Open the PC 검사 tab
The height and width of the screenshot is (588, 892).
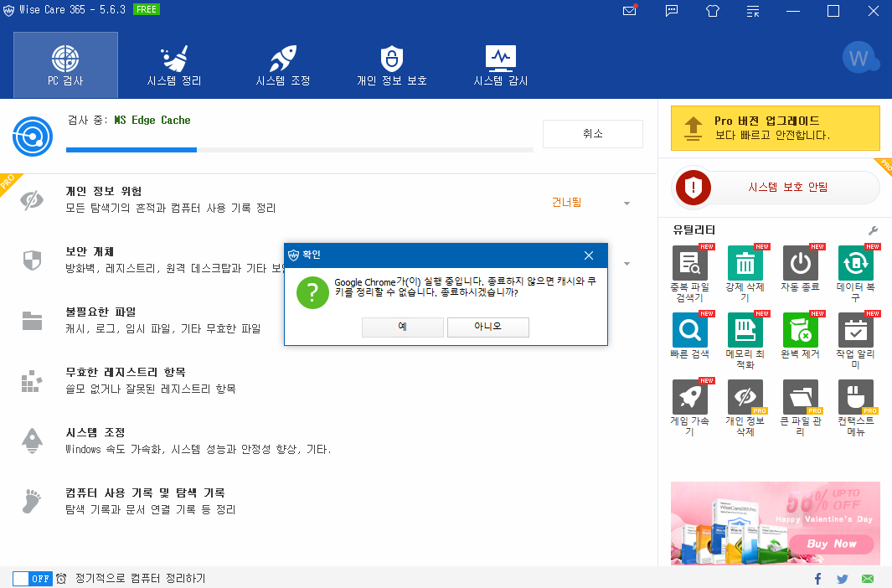[x=65, y=64]
